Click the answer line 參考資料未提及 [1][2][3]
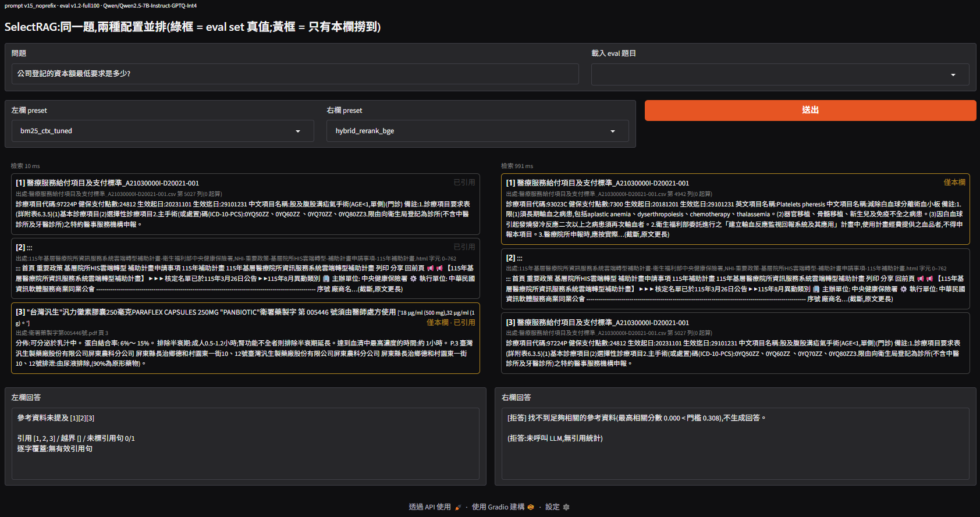 point(56,418)
